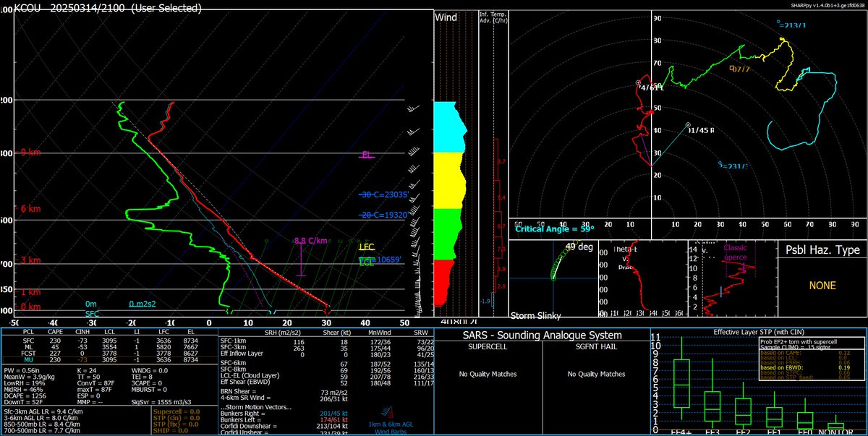Click the SARS Sounding Analogue System header
This screenshot has height=436, width=868.
(x=544, y=335)
